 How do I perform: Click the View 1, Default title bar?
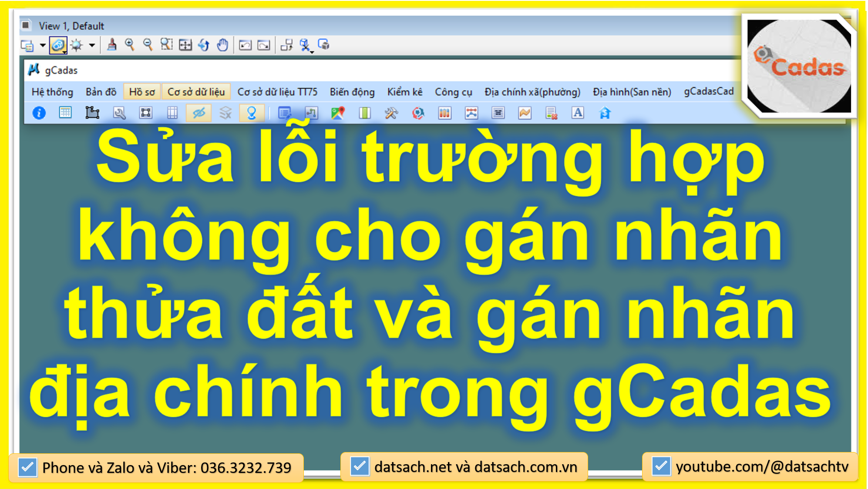(x=72, y=25)
